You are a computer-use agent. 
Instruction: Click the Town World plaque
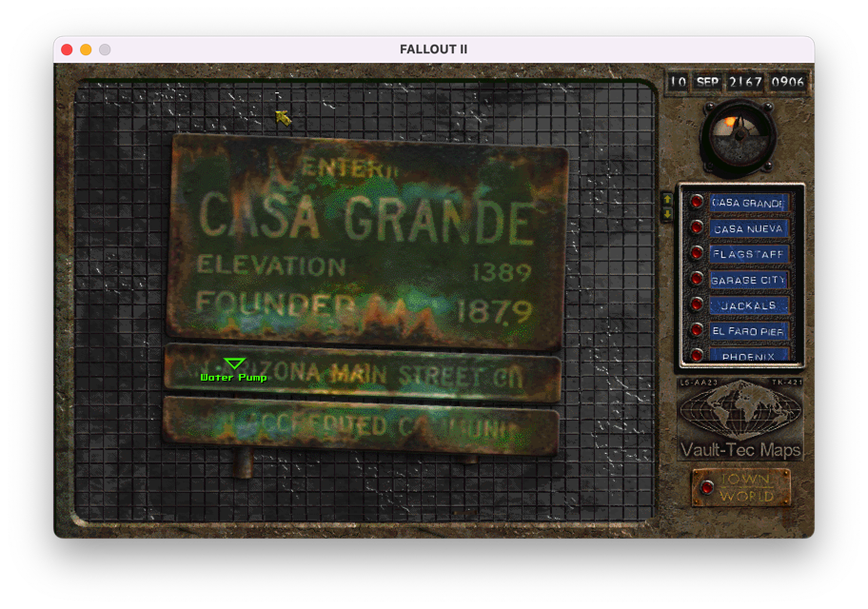click(741, 487)
